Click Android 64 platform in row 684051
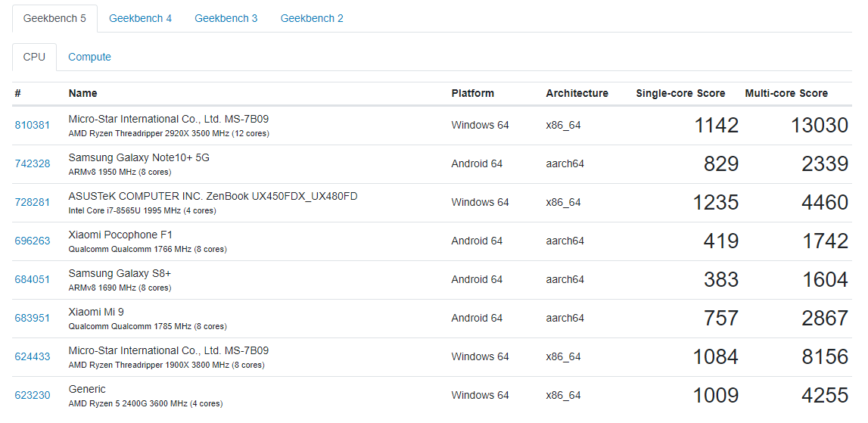The image size is (868, 423). (x=478, y=279)
